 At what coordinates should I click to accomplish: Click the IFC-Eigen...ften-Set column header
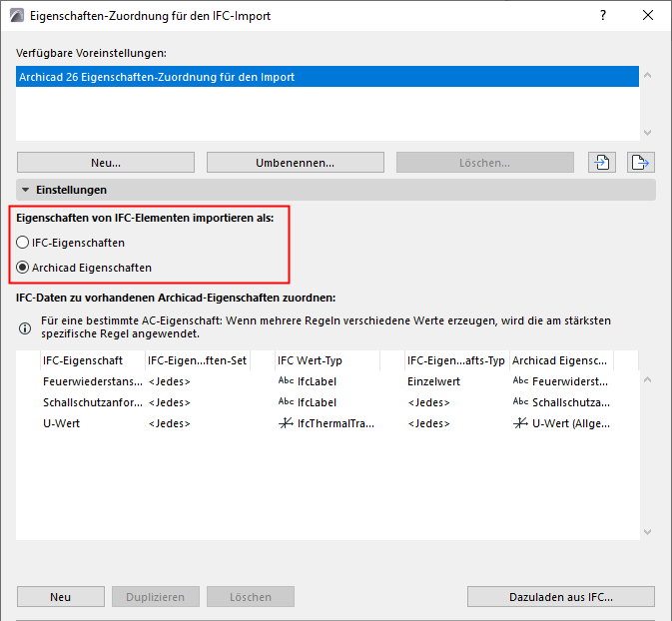click(198, 360)
